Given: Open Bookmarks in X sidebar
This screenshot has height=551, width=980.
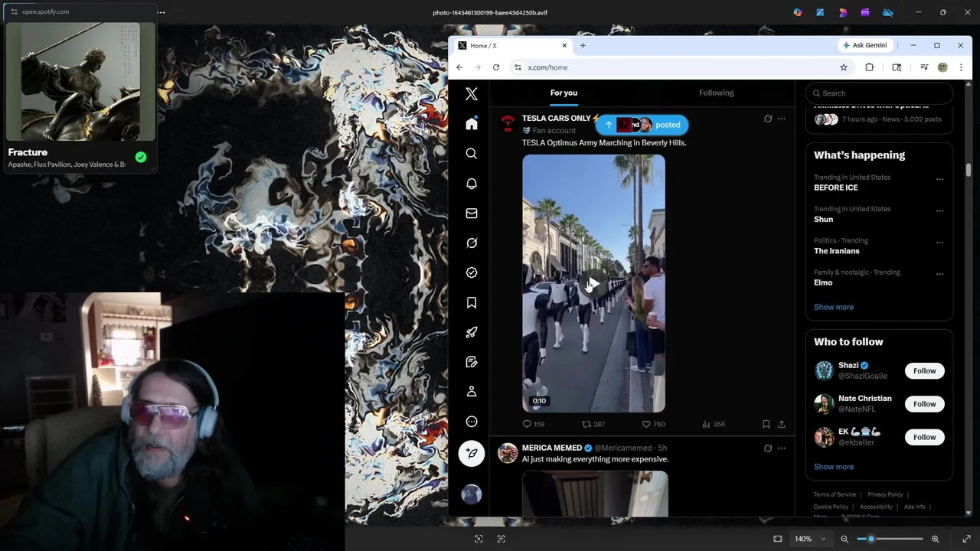Looking at the screenshot, I should pos(472,302).
